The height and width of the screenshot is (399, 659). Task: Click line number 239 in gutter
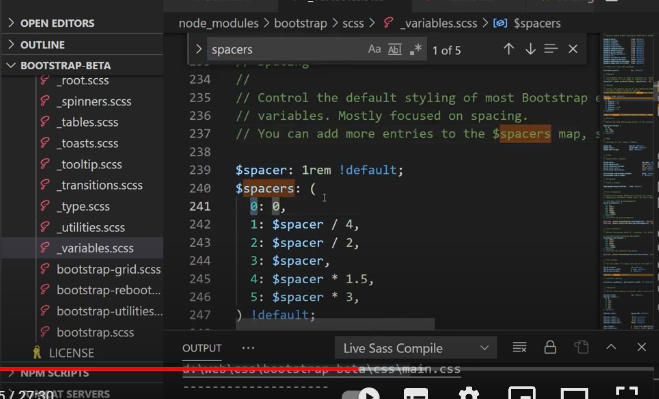click(x=200, y=170)
